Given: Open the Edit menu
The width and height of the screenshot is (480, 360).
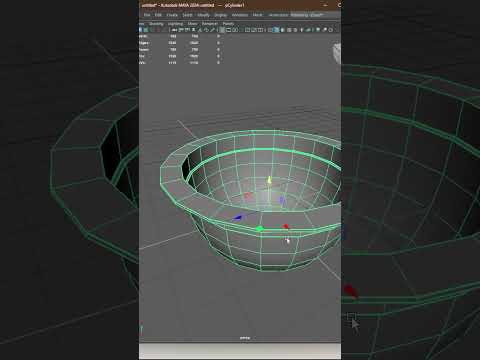Looking at the screenshot, I should [158, 15].
